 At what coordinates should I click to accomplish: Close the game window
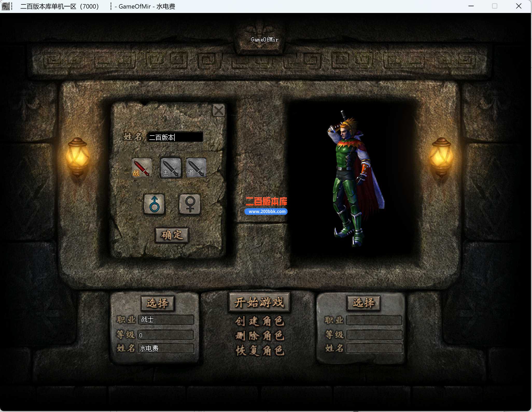519,6
